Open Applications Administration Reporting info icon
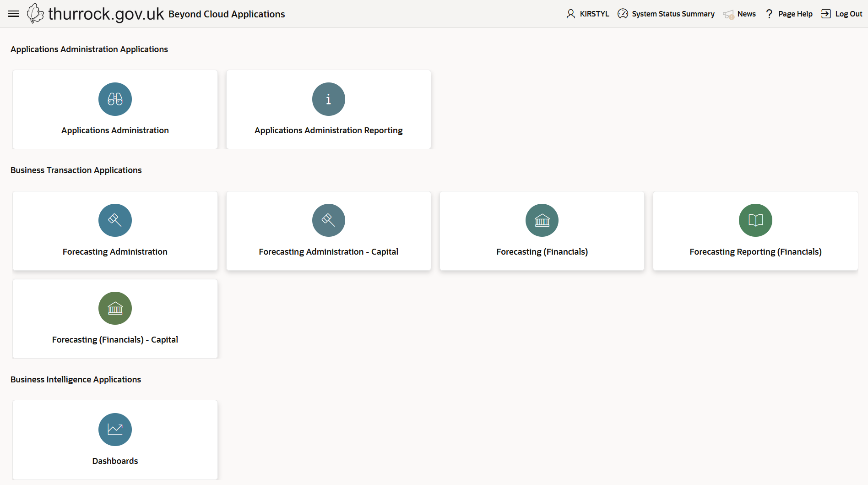 tap(328, 99)
